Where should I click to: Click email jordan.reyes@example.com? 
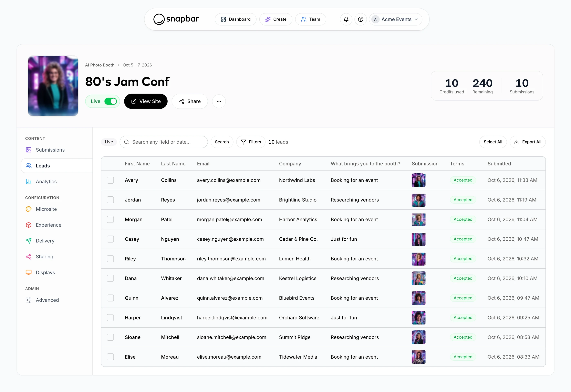[228, 200]
